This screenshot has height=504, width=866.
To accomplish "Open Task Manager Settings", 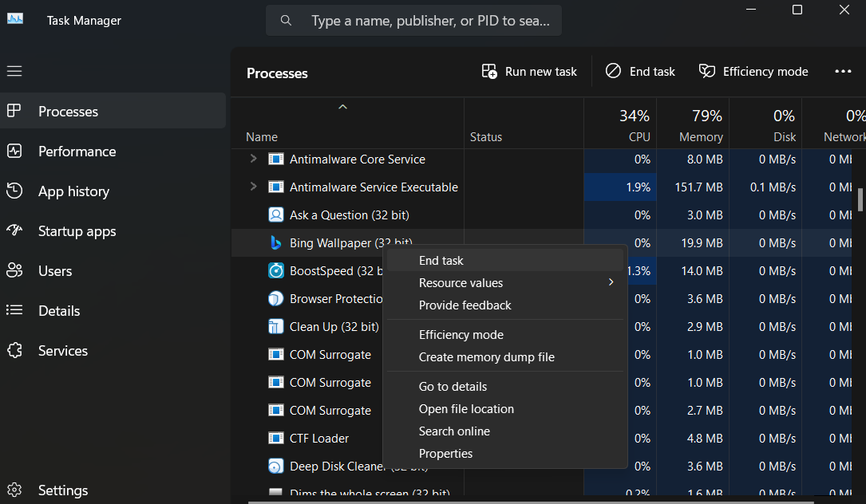I will (x=63, y=490).
